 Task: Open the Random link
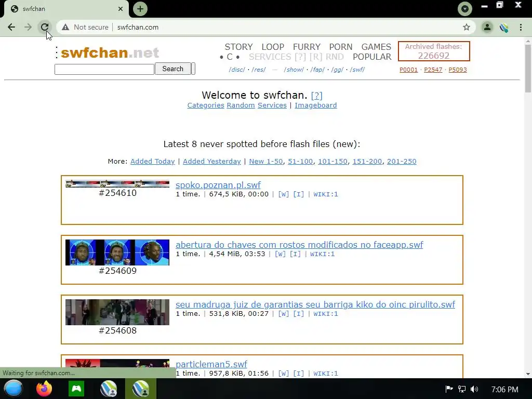(241, 105)
